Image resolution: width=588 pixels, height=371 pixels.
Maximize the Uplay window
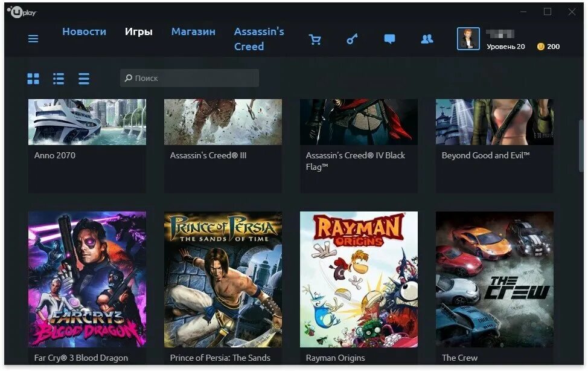(x=548, y=12)
